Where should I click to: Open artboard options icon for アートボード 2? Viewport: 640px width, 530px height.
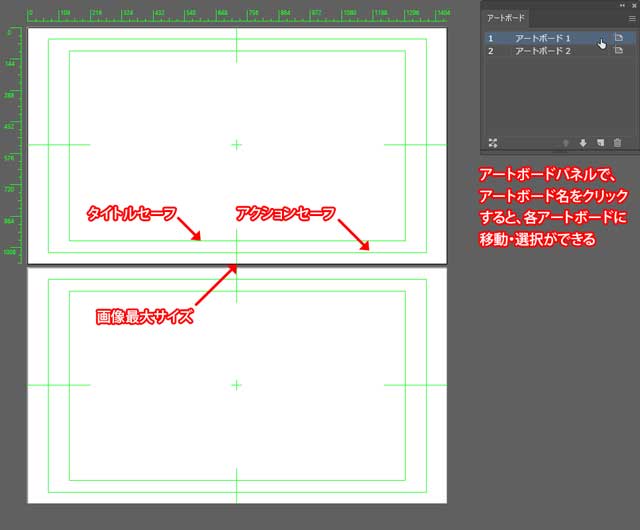[x=619, y=50]
